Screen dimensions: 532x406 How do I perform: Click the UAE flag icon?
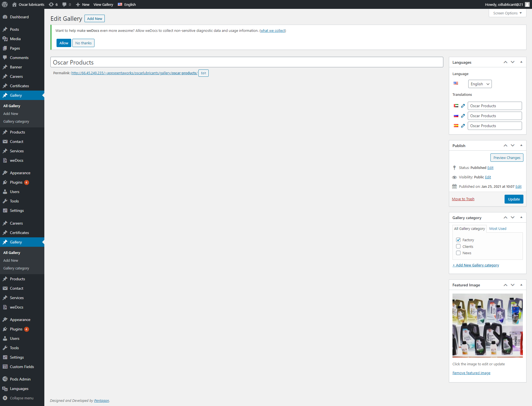click(456, 106)
